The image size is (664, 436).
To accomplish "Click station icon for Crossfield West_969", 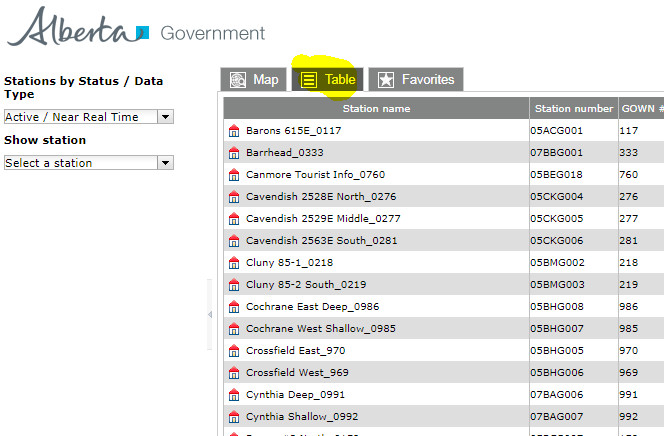I will [234, 372].
